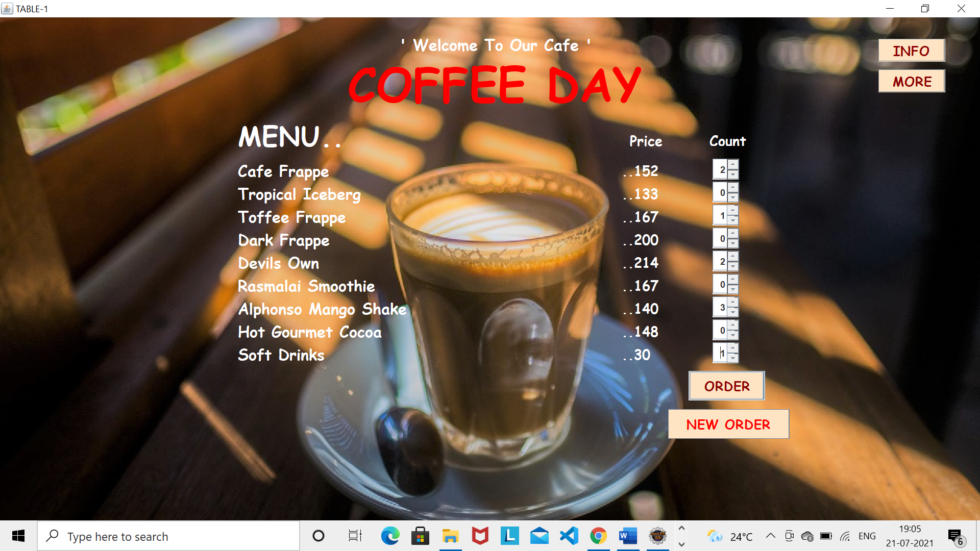Open the blue L app in taskbar

tap(509, 536)
